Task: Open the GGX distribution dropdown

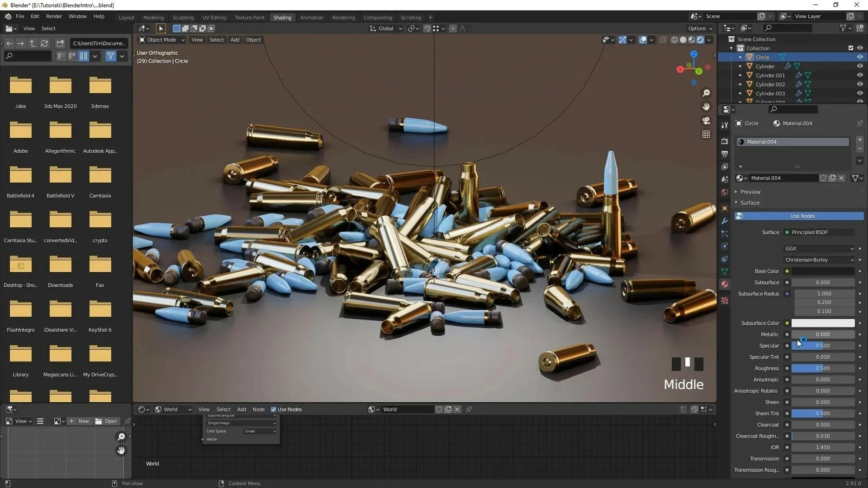Action: point(819,248)
